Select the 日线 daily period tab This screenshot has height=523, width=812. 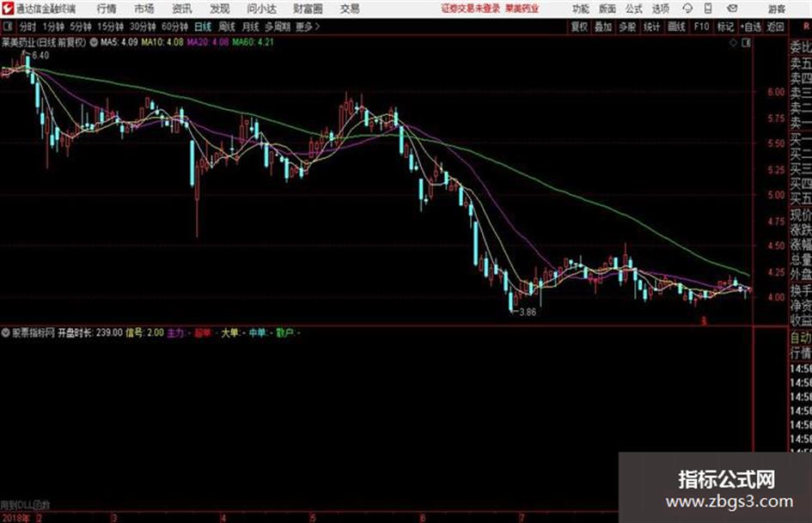click(x=203, y=27)
